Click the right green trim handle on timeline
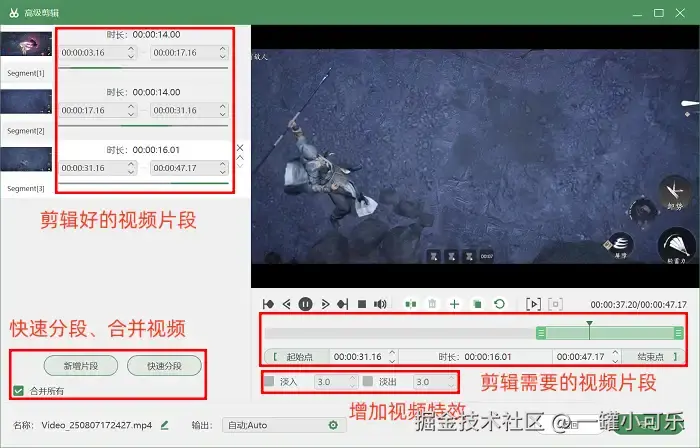The width and height of the screenshot is (700, 448). (x=679, y=333)
